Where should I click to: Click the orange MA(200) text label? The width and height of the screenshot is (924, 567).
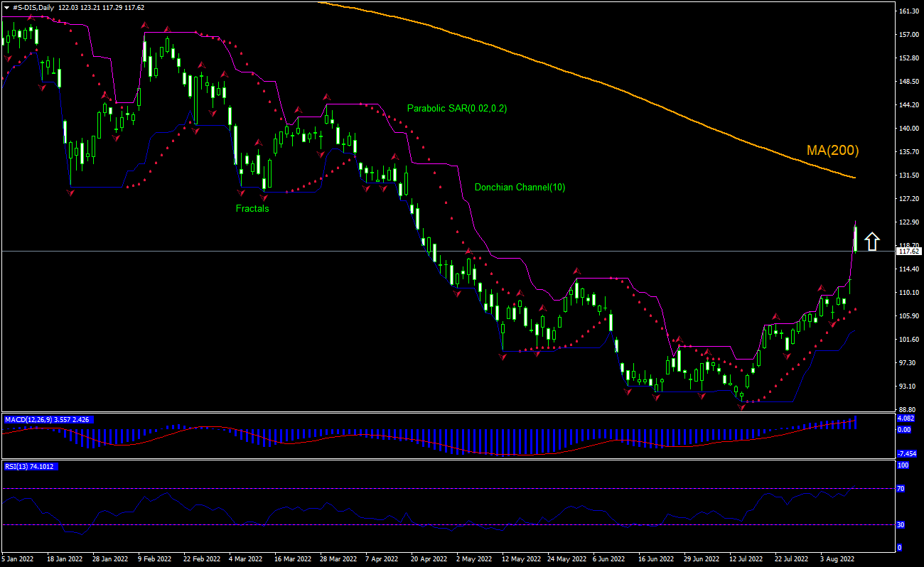[832, 150]
